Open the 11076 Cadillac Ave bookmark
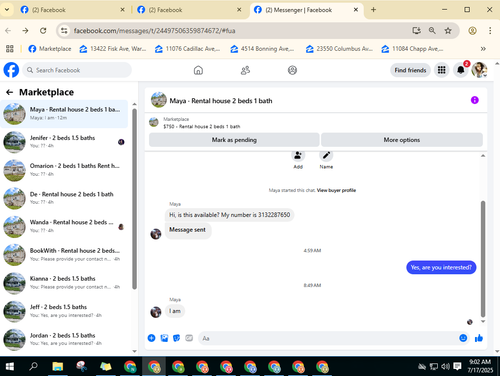 coord(188,49)
